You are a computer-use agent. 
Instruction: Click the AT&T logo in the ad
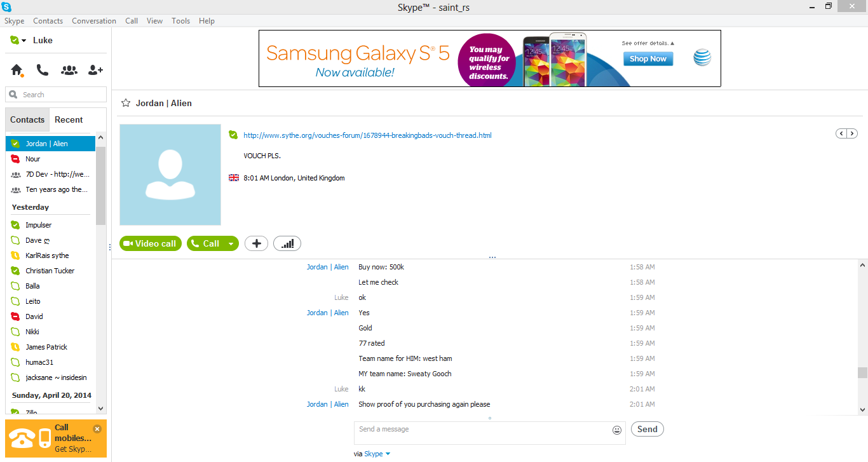(702, 58)
